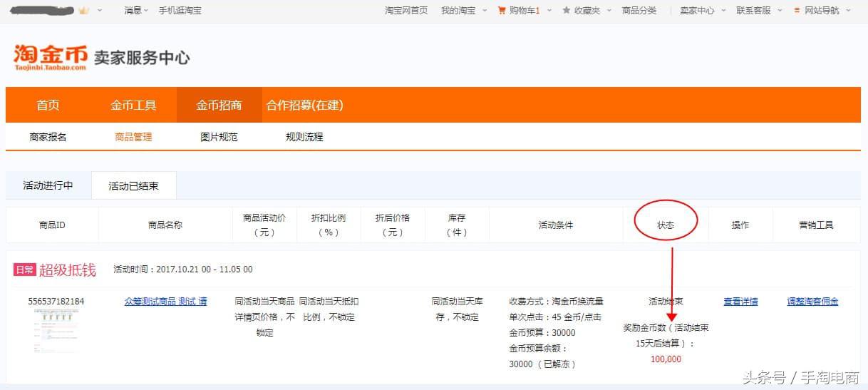Click the Taojinbi logo

(50, 57)
